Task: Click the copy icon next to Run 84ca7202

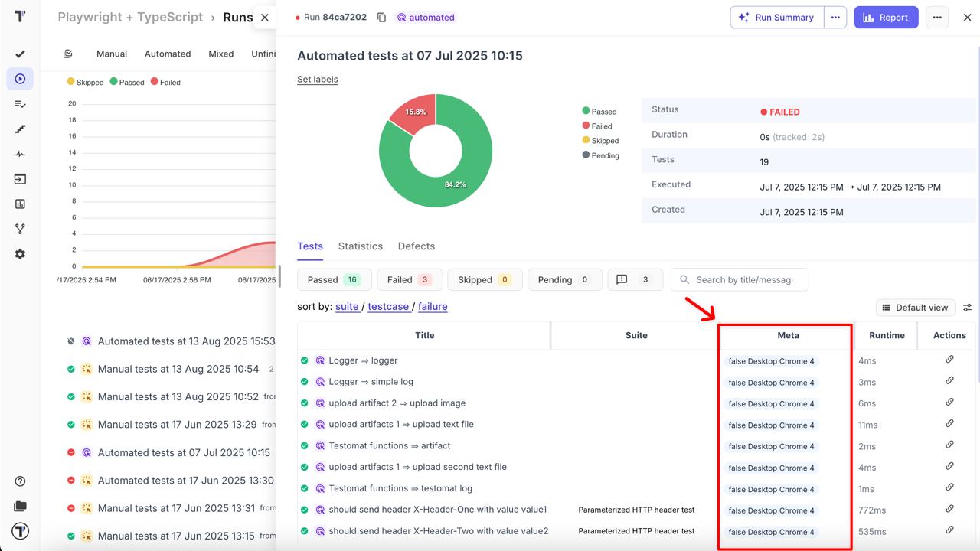Action: pyautogui.click(x=381, y=17)
